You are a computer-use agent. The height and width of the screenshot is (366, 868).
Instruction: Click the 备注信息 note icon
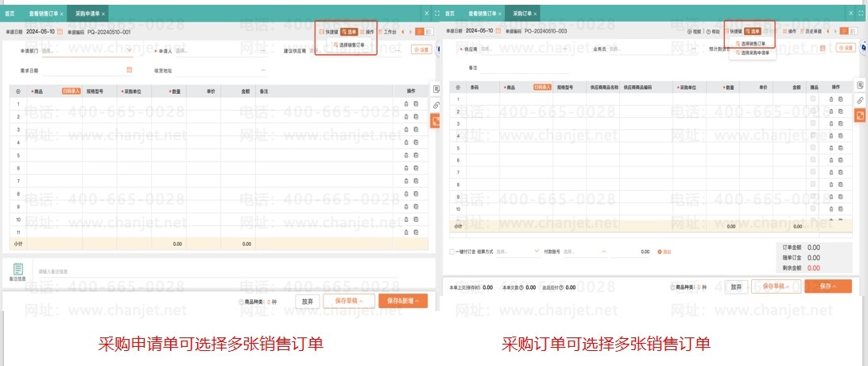coord(18,269)
